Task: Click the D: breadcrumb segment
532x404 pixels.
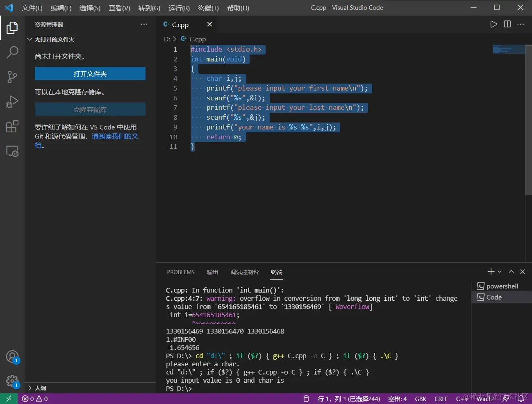Action: tap(167, 39)
